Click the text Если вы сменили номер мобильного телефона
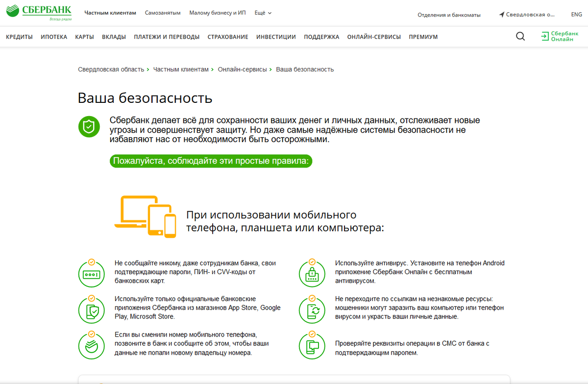The width and height of the screenshot is (588, 384). pos(192,343)
